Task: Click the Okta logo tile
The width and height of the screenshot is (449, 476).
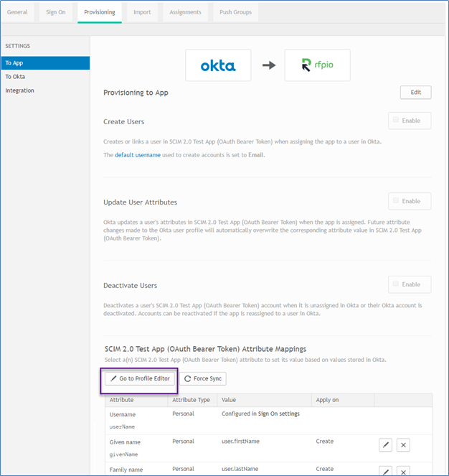Action: point(218,65)
